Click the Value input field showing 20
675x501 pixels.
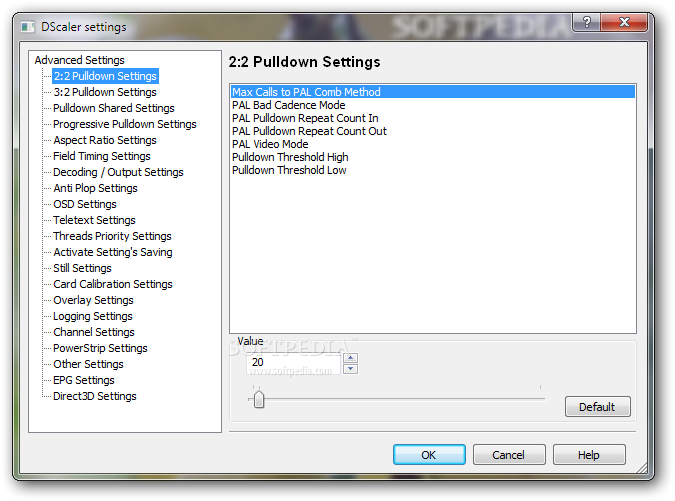point(294,363)
